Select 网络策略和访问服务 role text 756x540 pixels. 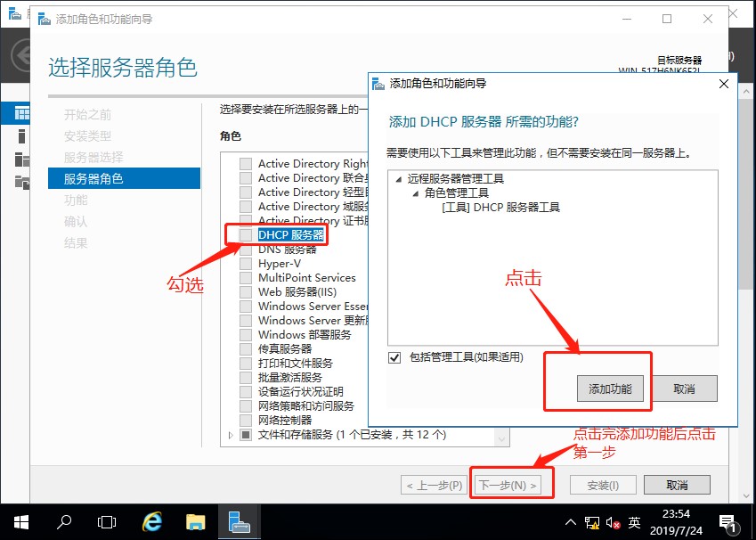point(306,406)
